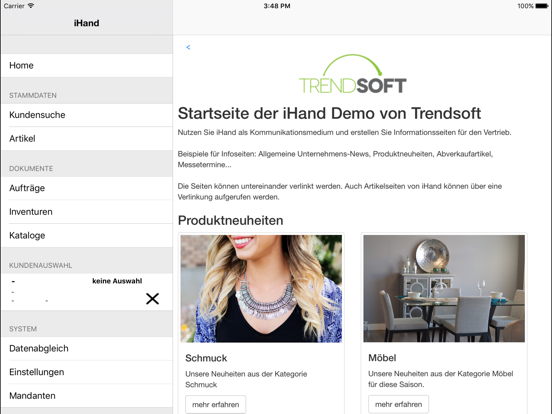
Task: Click the 'Schmuck' card title
Action: pyautogui.click(x=206, y=358)
